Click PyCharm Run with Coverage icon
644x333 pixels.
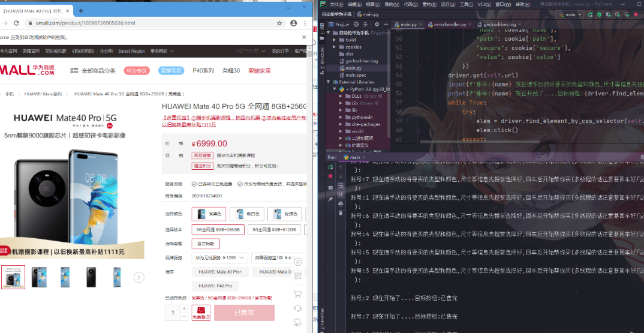coord(608,14)
